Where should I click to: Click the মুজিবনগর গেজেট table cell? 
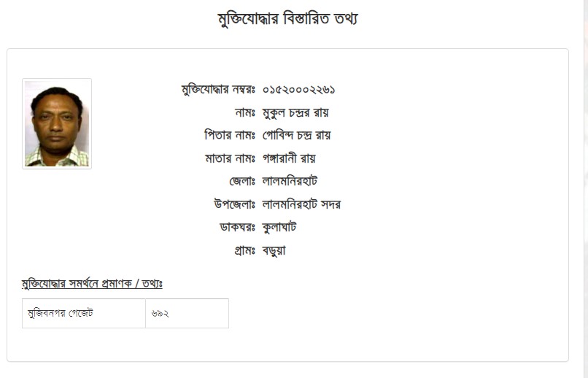click(84, 314)
